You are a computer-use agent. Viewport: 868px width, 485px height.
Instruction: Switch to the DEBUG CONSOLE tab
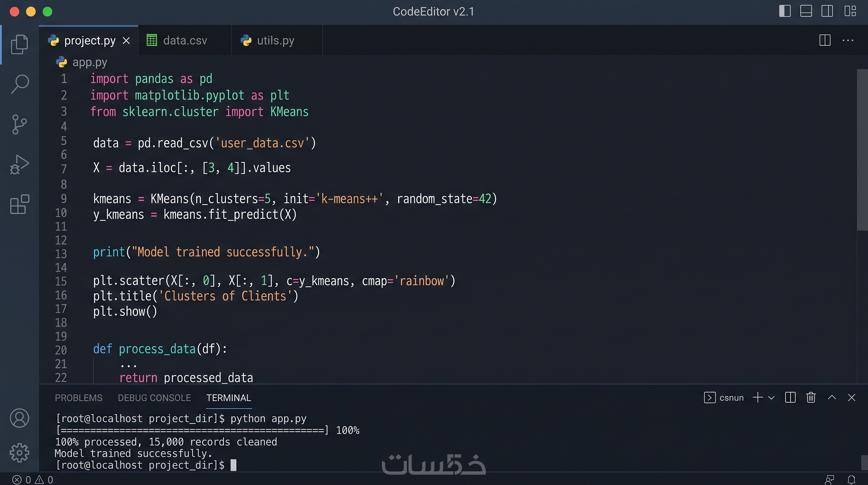click(154, 398)
